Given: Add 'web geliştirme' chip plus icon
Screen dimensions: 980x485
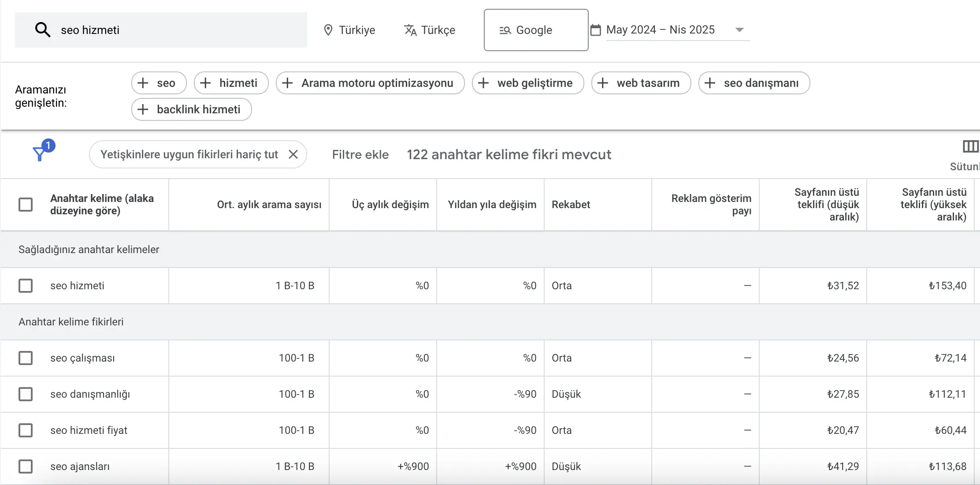Looking at the screenshot, I should (483, 83).
